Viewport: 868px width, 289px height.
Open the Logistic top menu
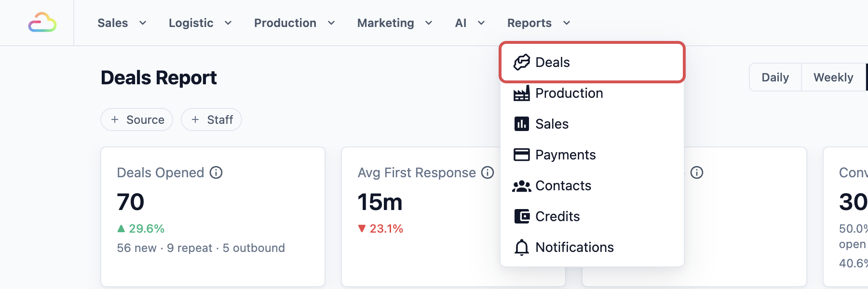[200, 23]
